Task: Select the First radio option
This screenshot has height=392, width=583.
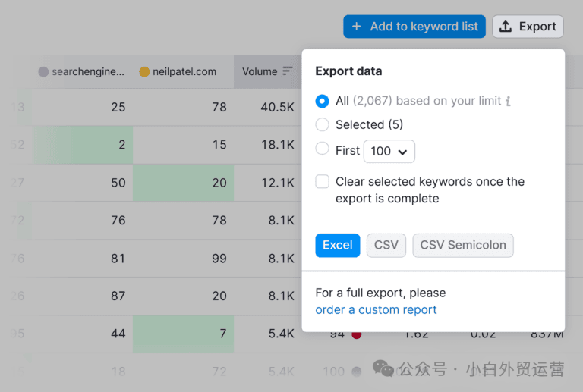Action: tap(322, 149)
